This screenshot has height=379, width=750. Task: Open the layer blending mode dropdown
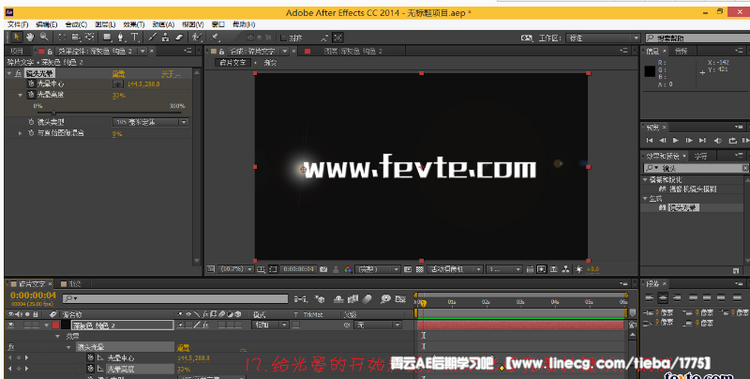point(270,325)
